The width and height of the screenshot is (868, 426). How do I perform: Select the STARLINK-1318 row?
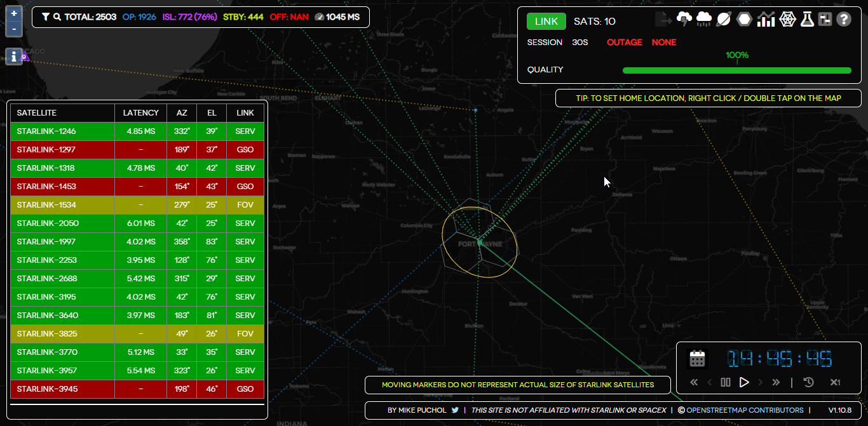point(137,168)
